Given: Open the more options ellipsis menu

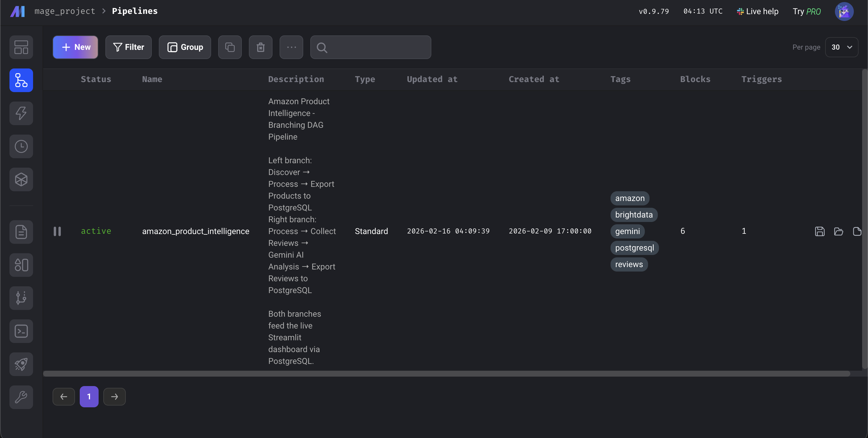Looking at the screenshot, I should [x=291, y=47].
